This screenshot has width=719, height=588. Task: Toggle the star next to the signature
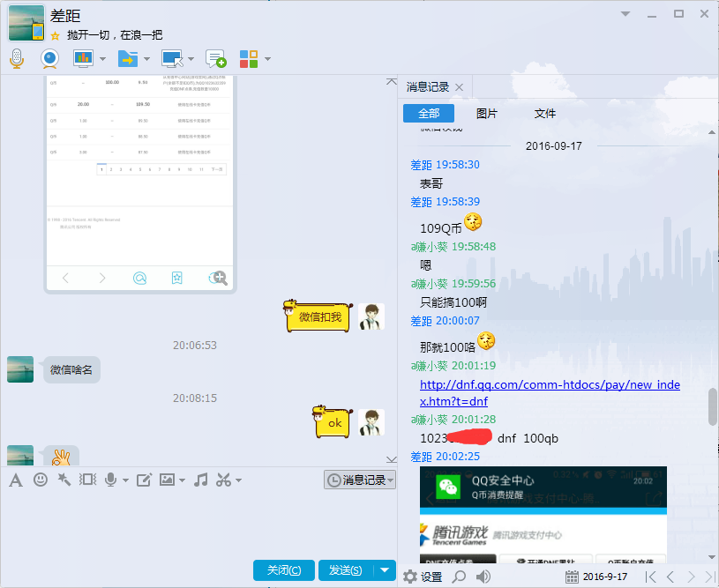point(55,36)
